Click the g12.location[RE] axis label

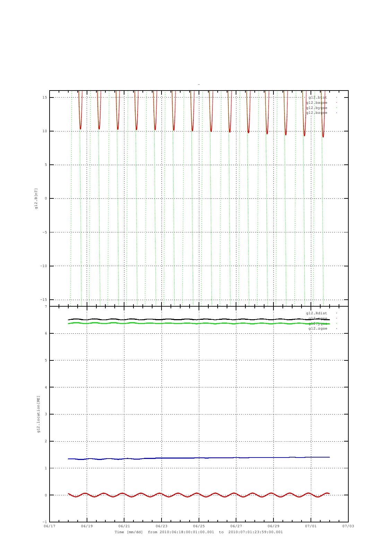(39, 414)
